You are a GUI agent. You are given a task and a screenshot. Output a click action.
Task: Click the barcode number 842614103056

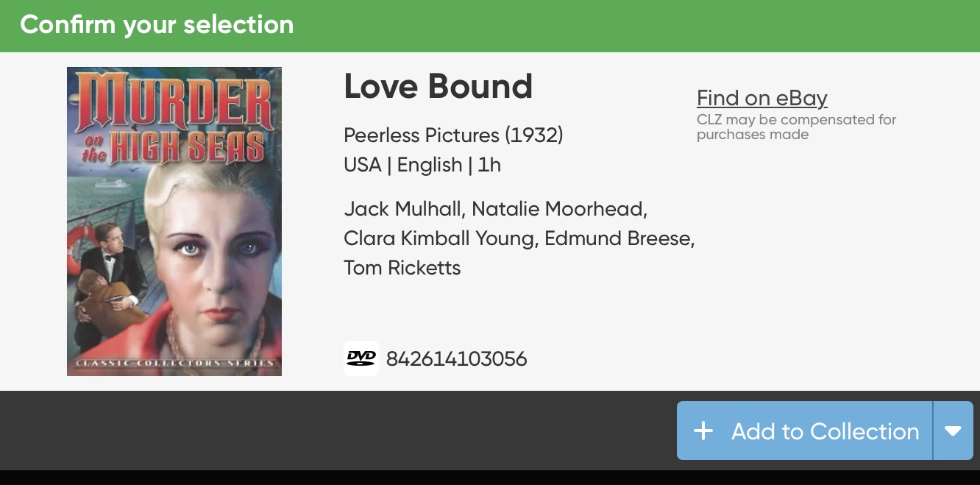coord(456,359)
